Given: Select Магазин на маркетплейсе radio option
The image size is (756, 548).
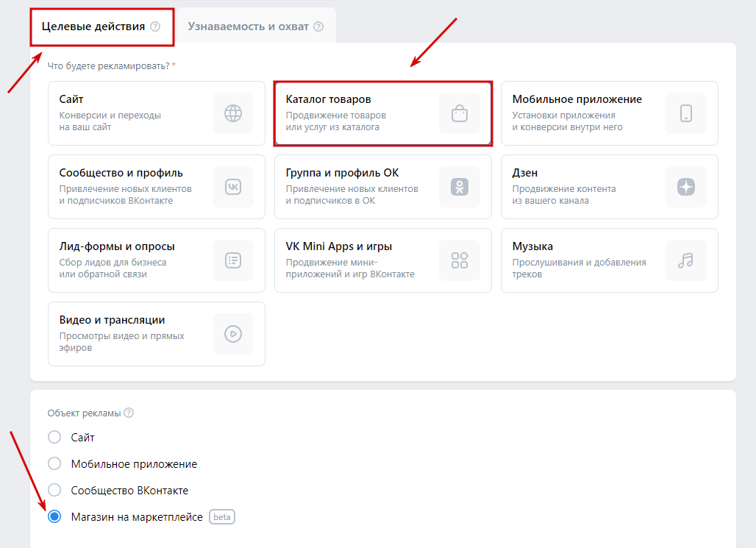Looking at the screenshot, I should tap(54, 517).
